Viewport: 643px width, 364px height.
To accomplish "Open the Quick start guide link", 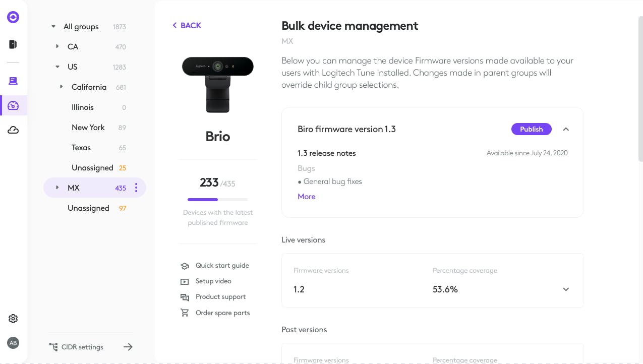I will click(x=222, y=266).
